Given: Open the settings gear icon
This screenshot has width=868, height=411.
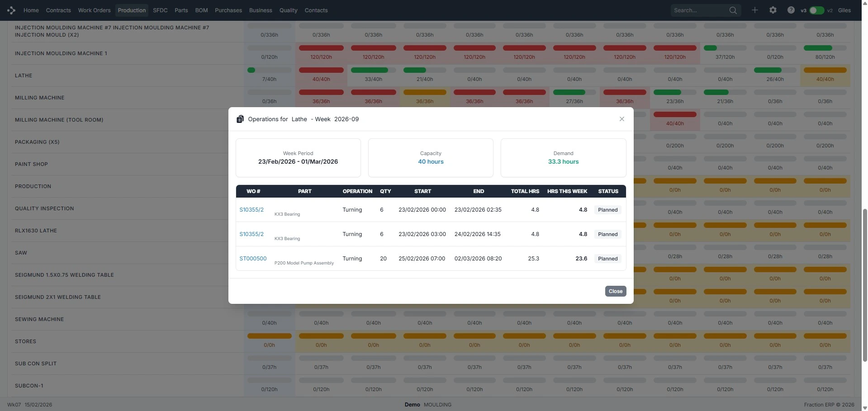Looking at the screenshot, I should click(773, 10).
